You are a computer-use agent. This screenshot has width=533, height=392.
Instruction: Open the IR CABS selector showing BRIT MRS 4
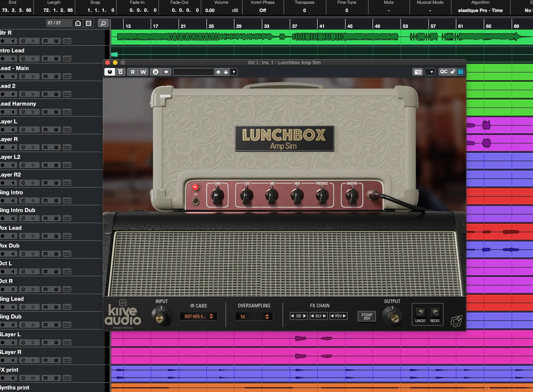pos(199,316)
